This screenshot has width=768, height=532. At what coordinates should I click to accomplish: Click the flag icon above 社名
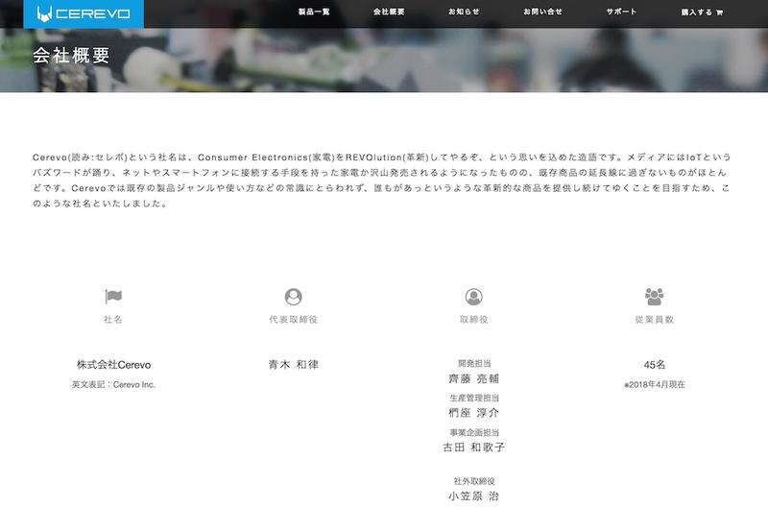click(113, 297)
